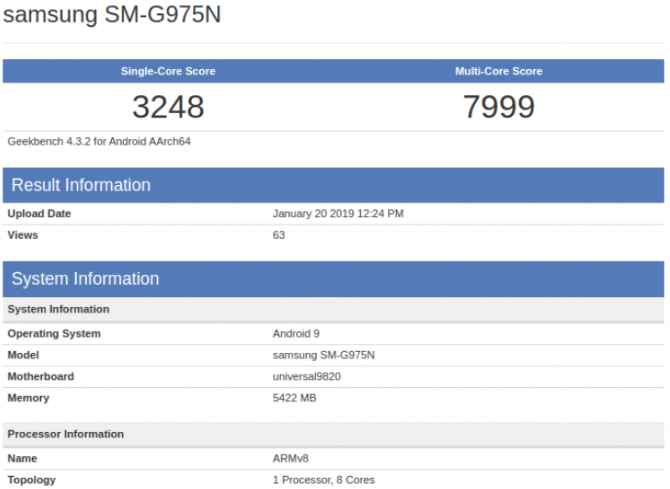The image size is (670, 489).
Task: Click the Model label
Action: click(x=23, y=355)
